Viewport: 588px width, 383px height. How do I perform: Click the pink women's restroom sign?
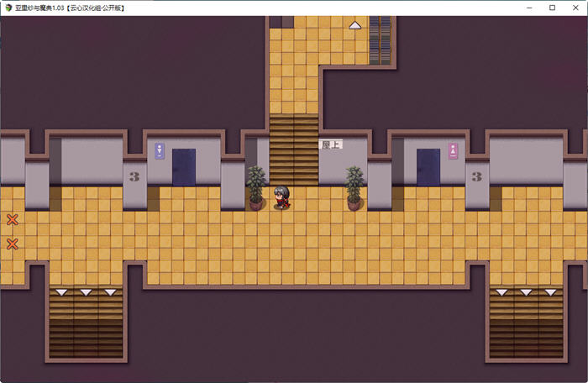tap(454, 151)
